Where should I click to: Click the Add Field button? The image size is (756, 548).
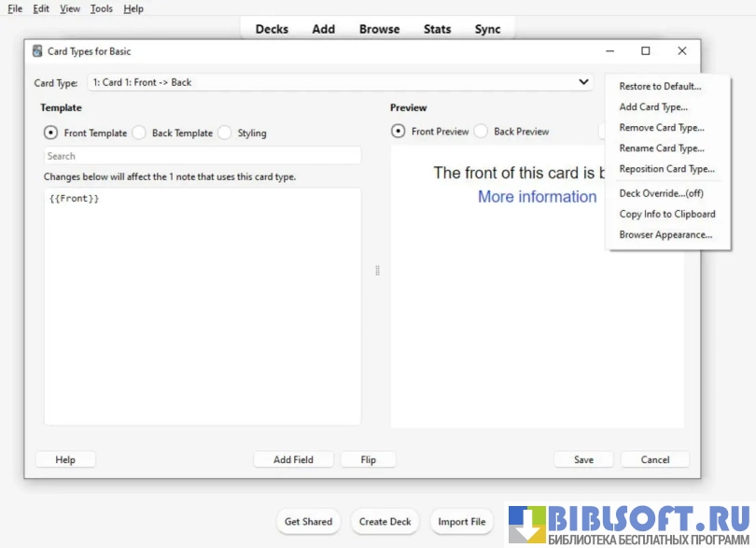293,459
